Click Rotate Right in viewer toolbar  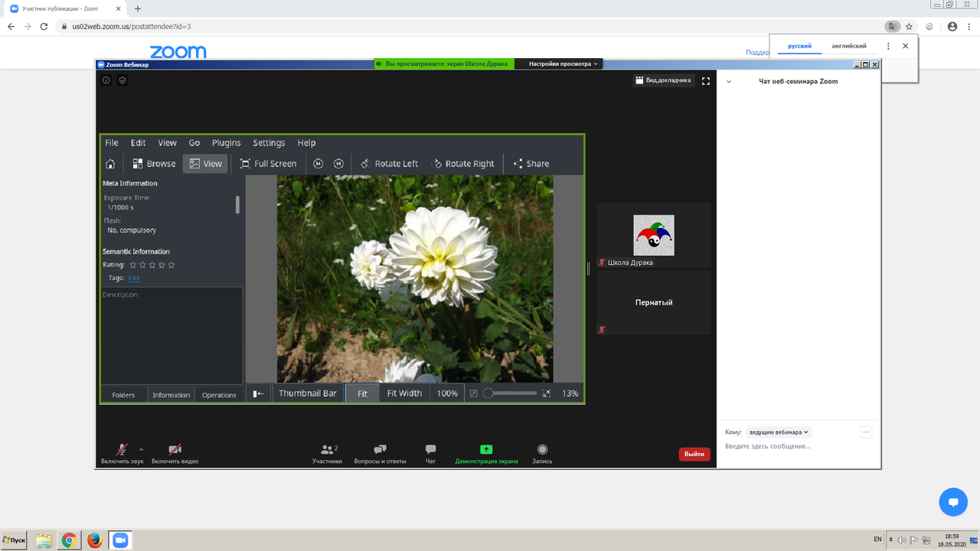pyautogui.click(x=464, y=164)
